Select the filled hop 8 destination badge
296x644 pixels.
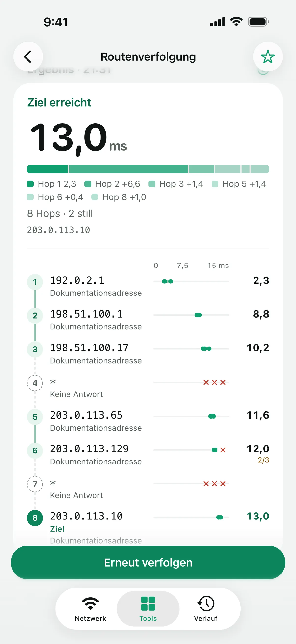coord(35,518)
